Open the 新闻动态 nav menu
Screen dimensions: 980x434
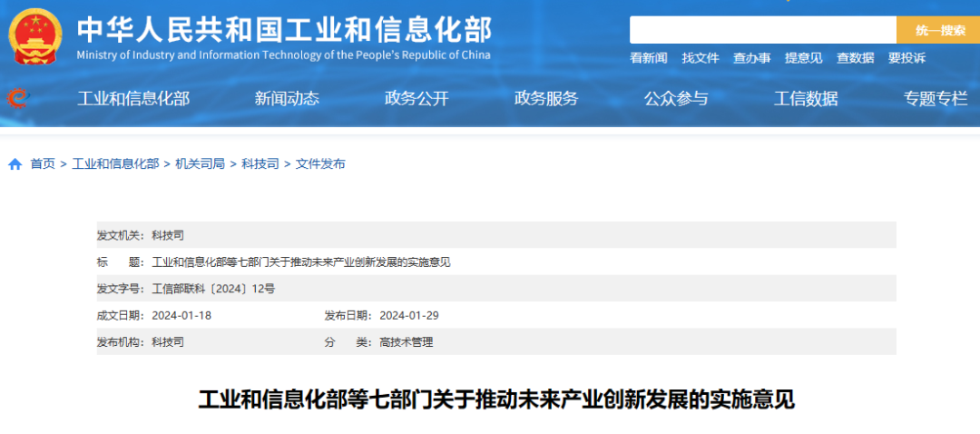coord(287,98)
